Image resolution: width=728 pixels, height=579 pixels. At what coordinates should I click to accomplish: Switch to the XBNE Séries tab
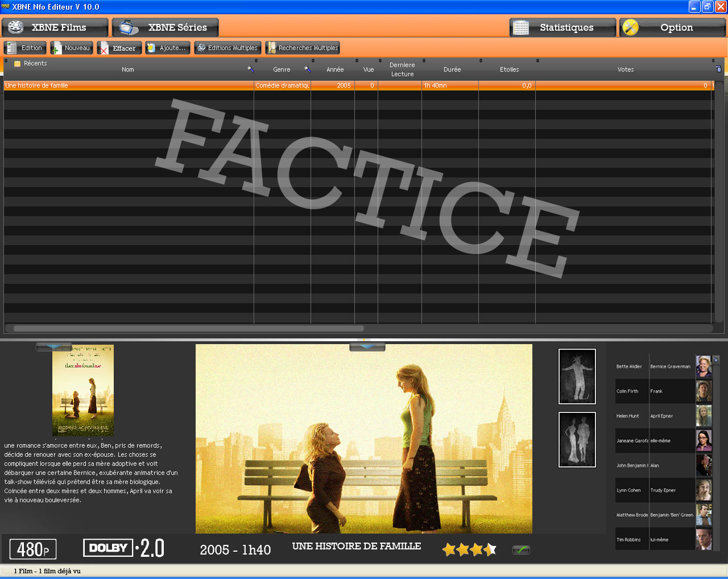pos(166,27)
